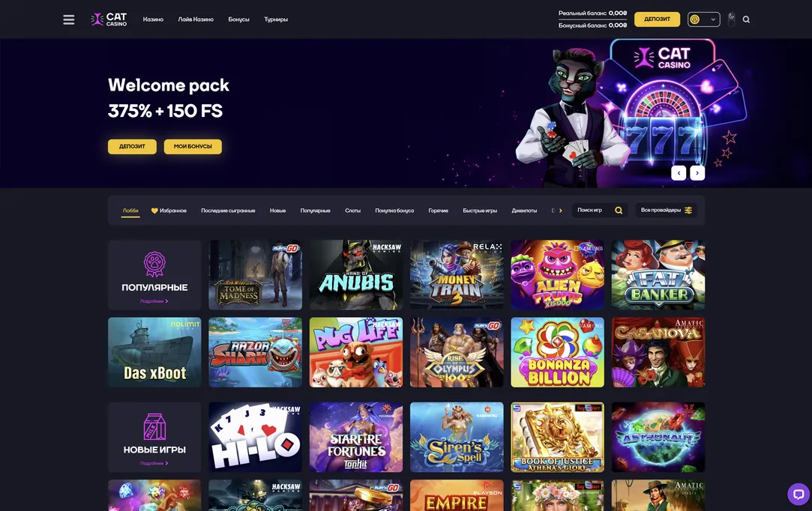Open the header search magnifier icon
The width and height of the screenshot is (812, 511).
(x=746, y=19)
